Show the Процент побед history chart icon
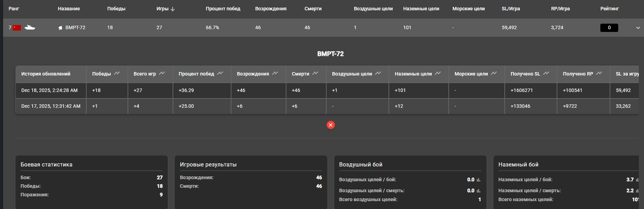This screenshot has width=644, height=209. point(220,73)
